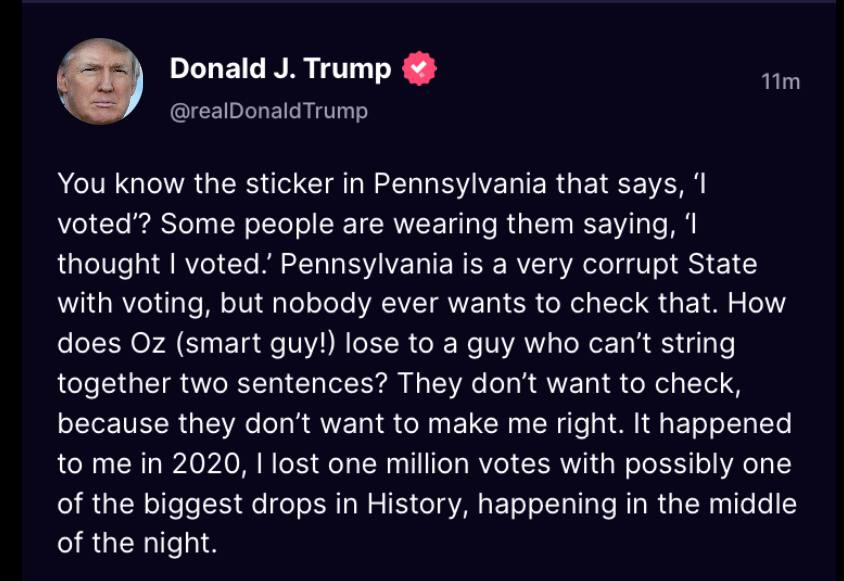Click the phrase "biggest drops"
Viewport: 844px width, 581px height.
[234, 503]
